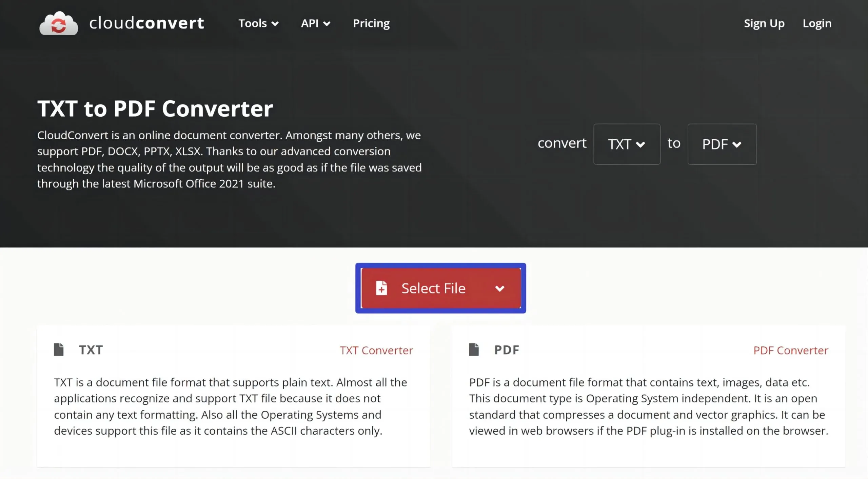The image size is (868, 479).
Task: Open the API menu
Action: pyautogui.click(x=315, y=23)
